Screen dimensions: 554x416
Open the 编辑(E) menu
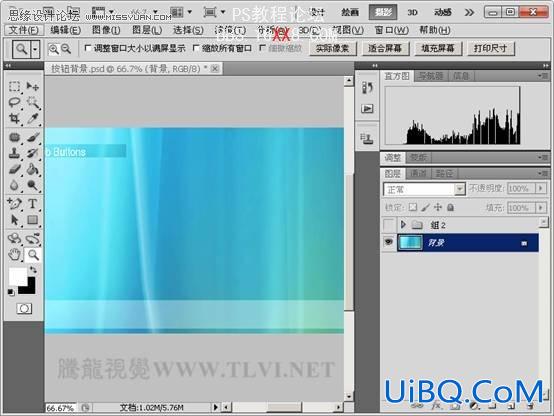(65, 30)
